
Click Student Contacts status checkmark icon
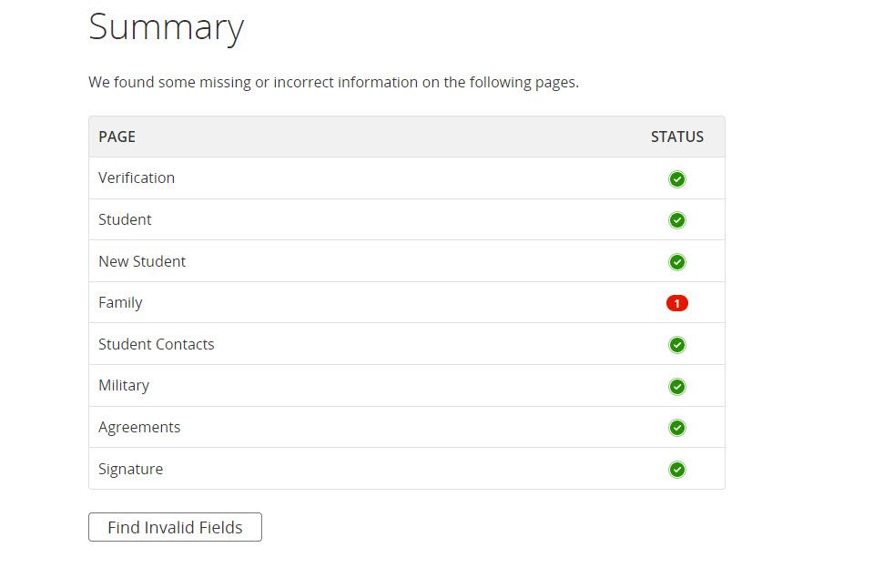click(x=676, y=345)
